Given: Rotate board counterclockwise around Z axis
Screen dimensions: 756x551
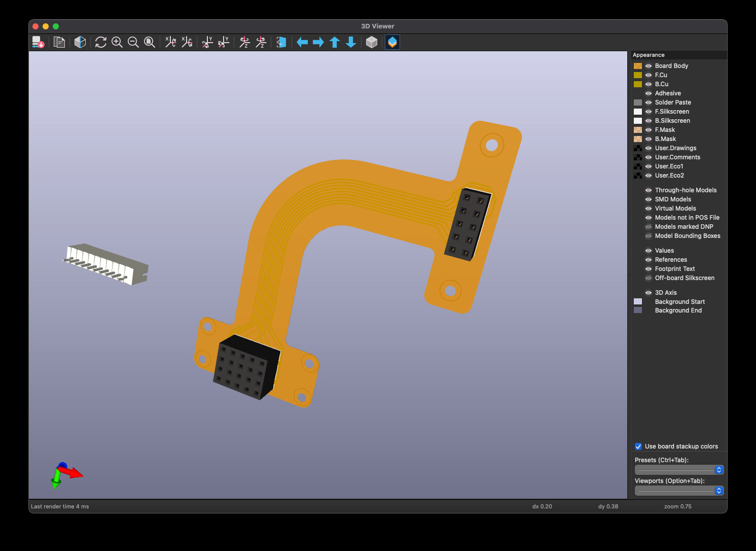Looking at the screenshot, I should 261,42.
